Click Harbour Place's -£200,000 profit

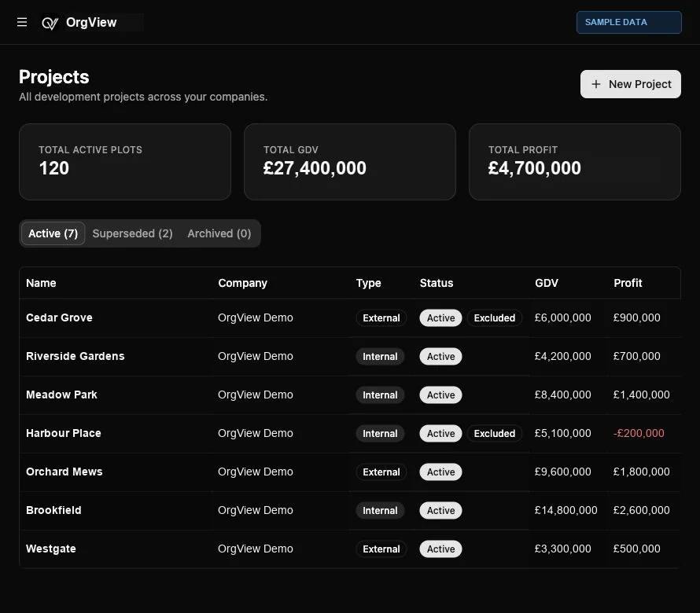639,433
